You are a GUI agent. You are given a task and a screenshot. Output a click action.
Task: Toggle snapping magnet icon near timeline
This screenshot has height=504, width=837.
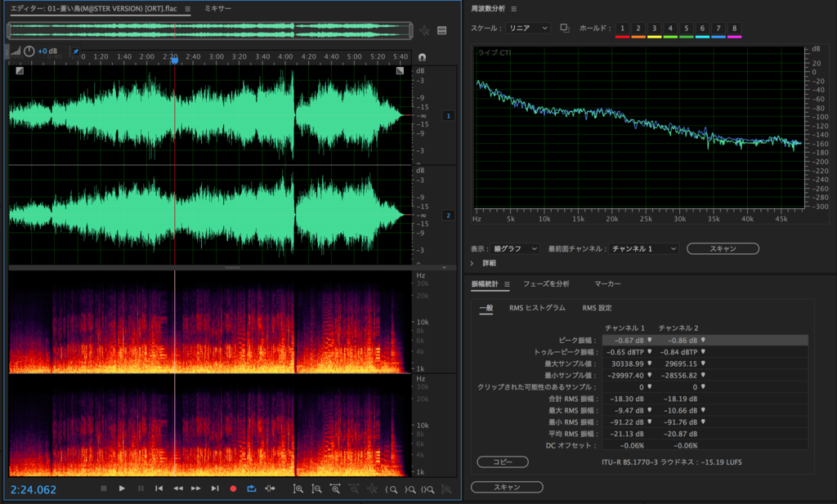coord(423,57)
